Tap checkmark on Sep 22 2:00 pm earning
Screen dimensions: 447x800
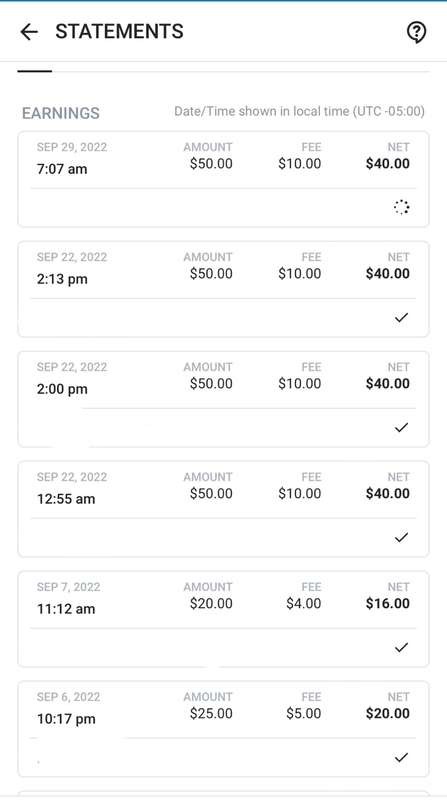[402, 428]
